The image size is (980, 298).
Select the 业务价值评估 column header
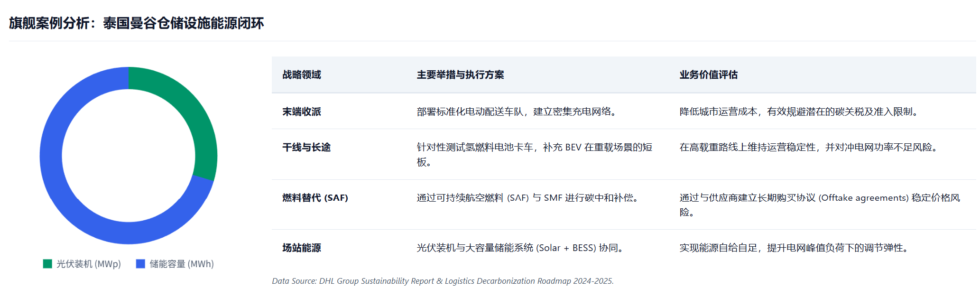point(708,75)
